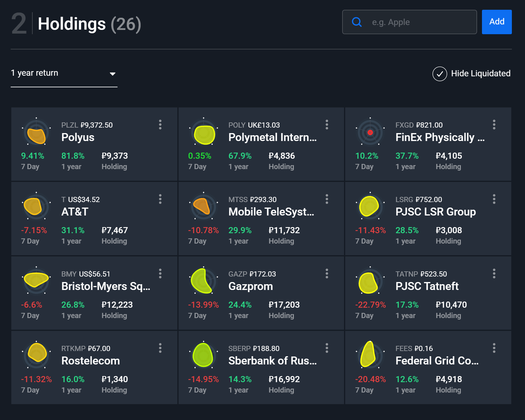Screen dimensions: 525x420
Task: Click the Rostelecom 16.0% 1 year return
Action: tap(73, 379)
